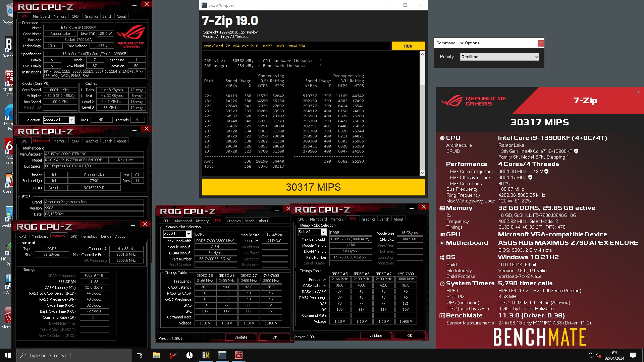Switch to Mainboard tab in CPU window

tap(41, 16)
